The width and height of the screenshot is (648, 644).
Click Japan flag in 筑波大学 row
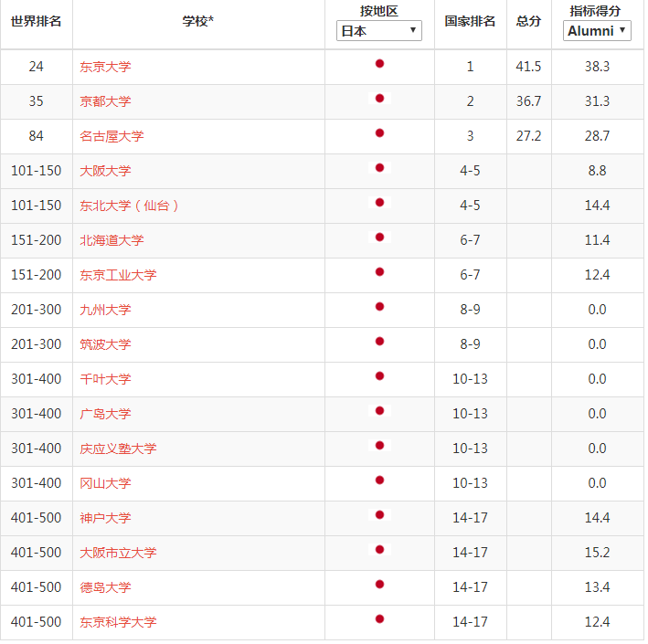(379, 342)
